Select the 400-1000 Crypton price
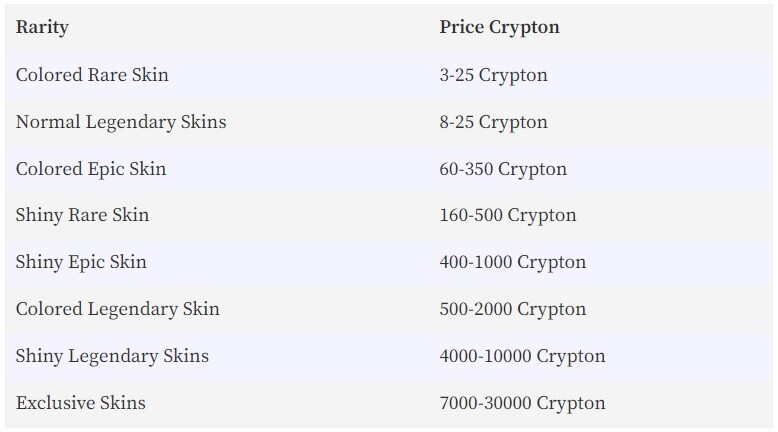Image resolution: width=778 pixels, height=432 pixels. pyautogui.click(x=513, y=262)
